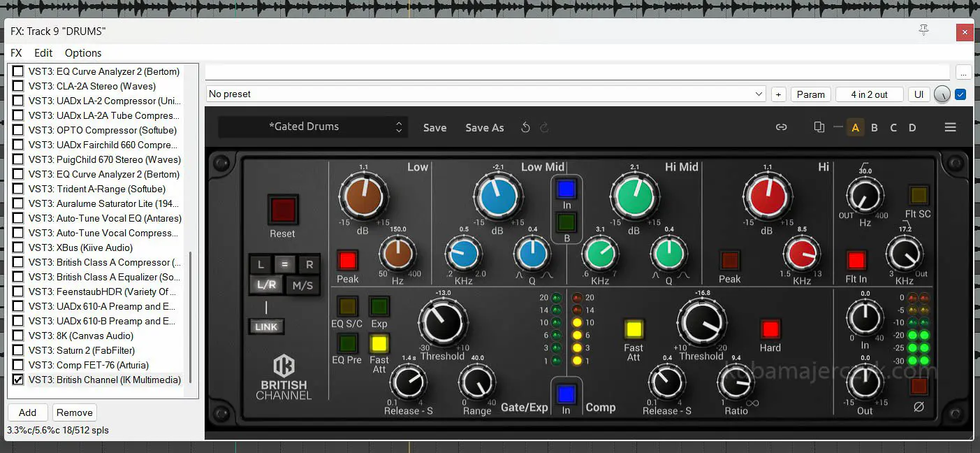The height and width of the screenshot is (453, 980).
Task: Click the copy A to B icon
Action: click(819, 127)
